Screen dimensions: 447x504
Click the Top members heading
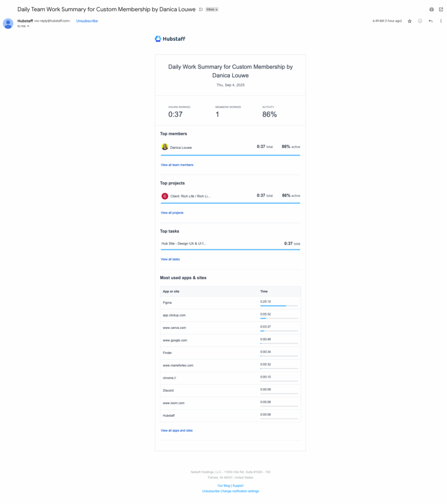click(x=174, y=134)
